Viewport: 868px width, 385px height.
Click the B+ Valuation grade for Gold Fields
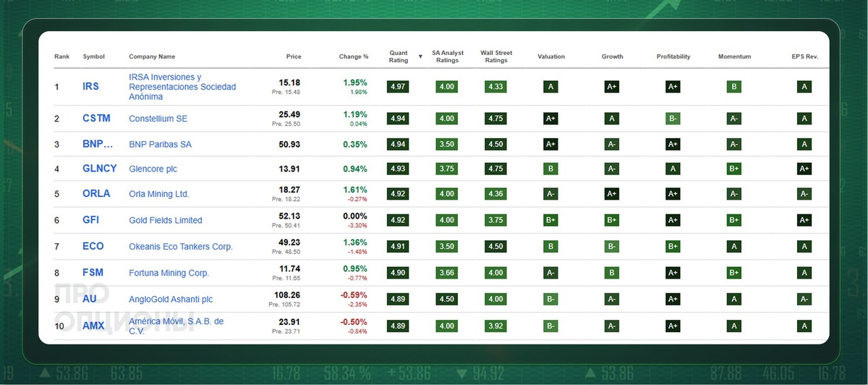point(551,220)
